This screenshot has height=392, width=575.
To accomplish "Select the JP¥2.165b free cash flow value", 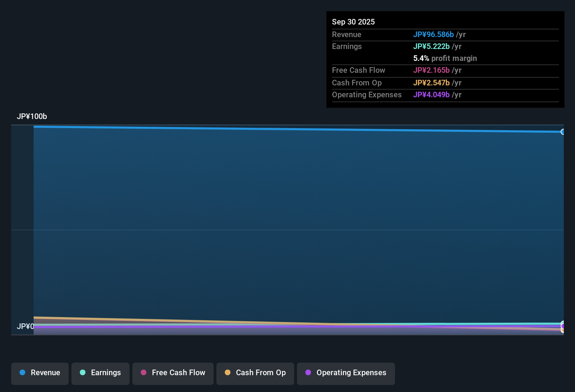I will point(431,70).
